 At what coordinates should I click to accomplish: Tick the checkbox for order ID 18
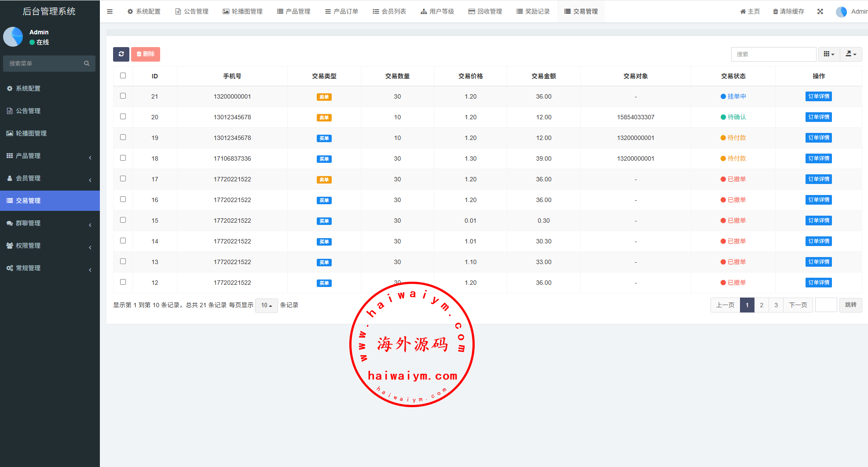[x=123, y=158]
